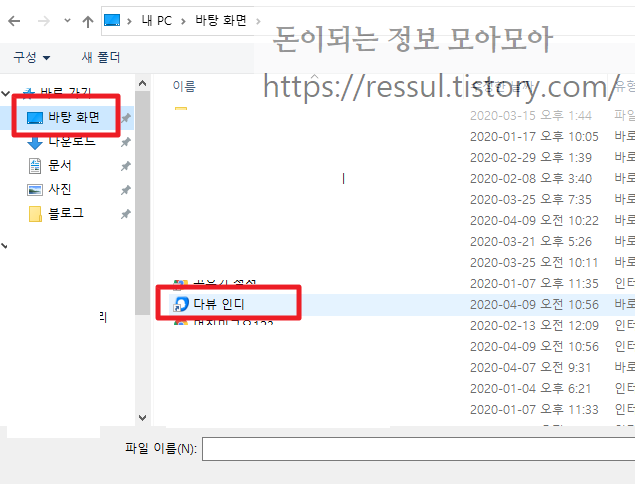Select '내 PC' in the address path
This screenshot has width=635, height=484.
click(156, 20)
